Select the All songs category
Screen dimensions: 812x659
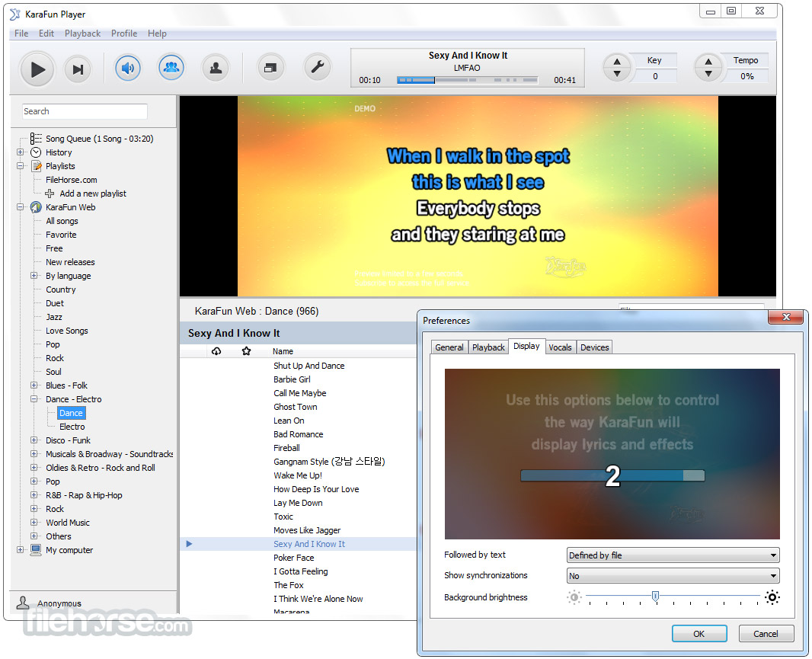point(62,221)
